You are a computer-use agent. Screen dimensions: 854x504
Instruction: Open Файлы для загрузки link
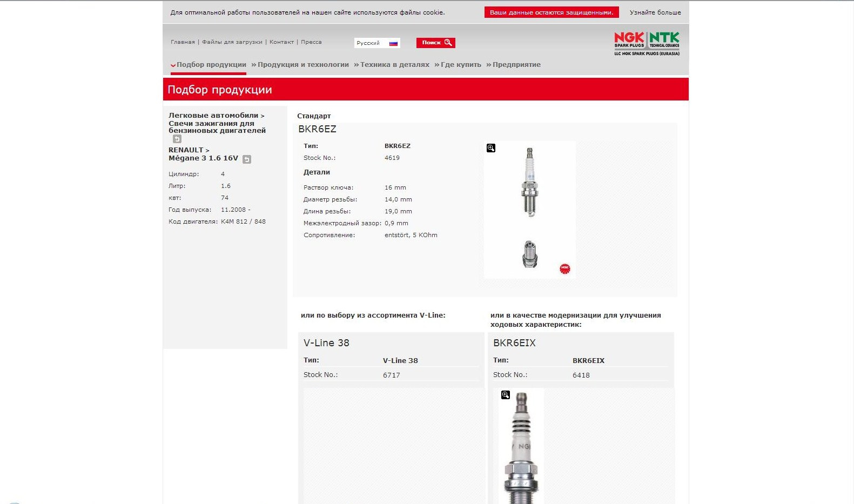click(232, 42)
